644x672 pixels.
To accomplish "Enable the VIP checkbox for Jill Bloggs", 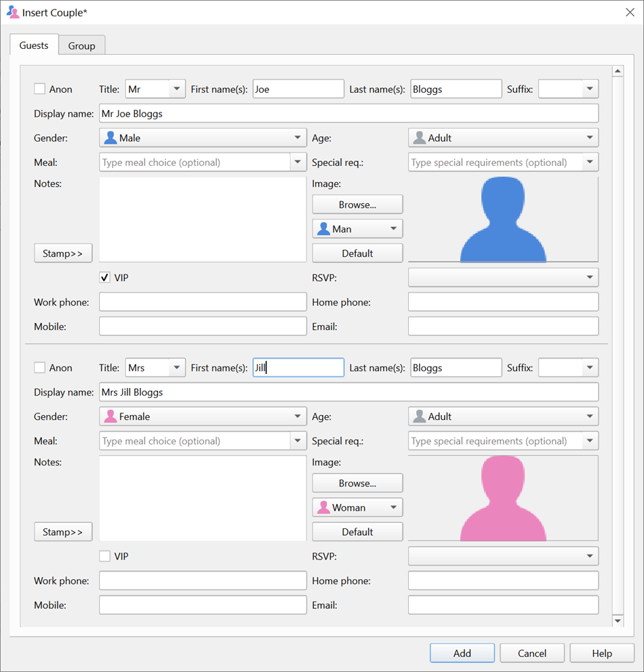I will coord(105,556).
